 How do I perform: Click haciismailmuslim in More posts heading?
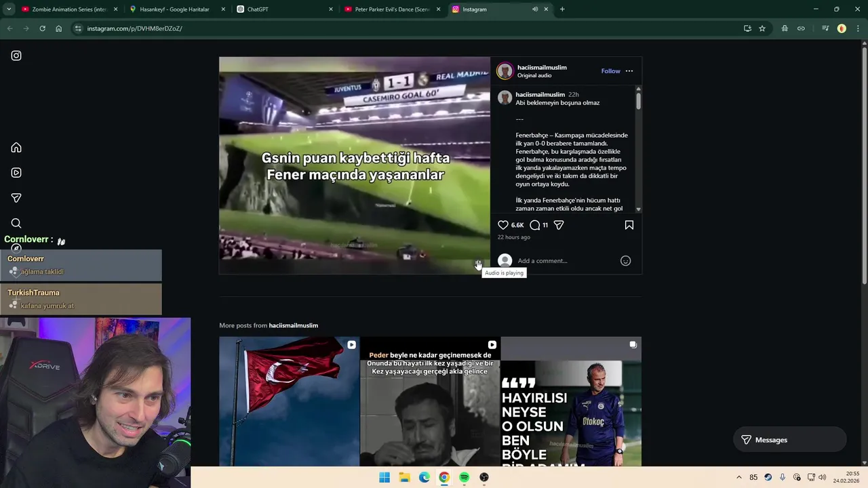coord(294,325)
